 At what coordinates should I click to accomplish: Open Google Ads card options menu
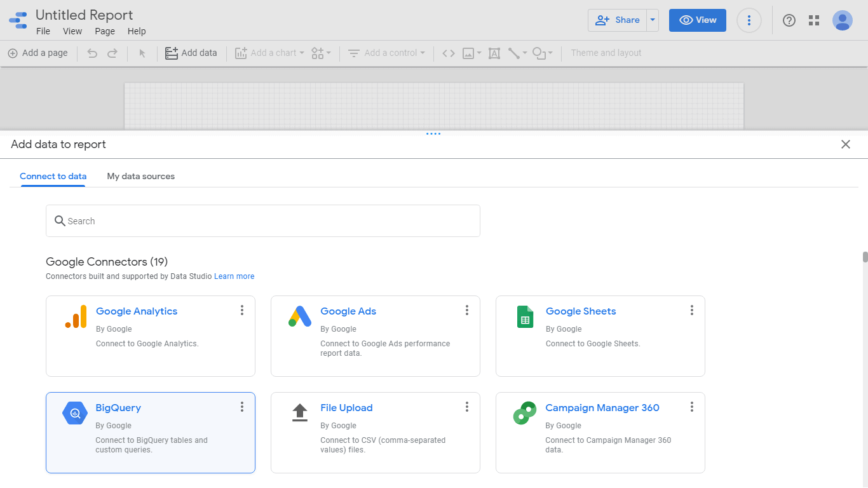tap(467, 310)
